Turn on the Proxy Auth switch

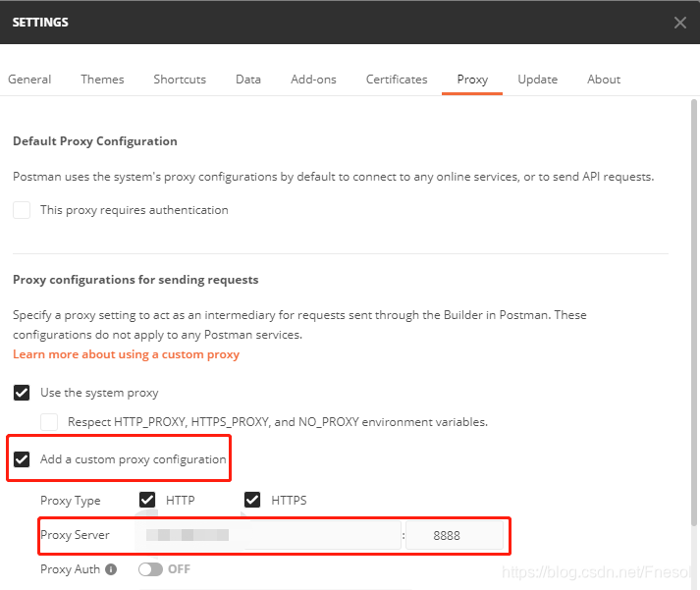[x=150, y=569]
